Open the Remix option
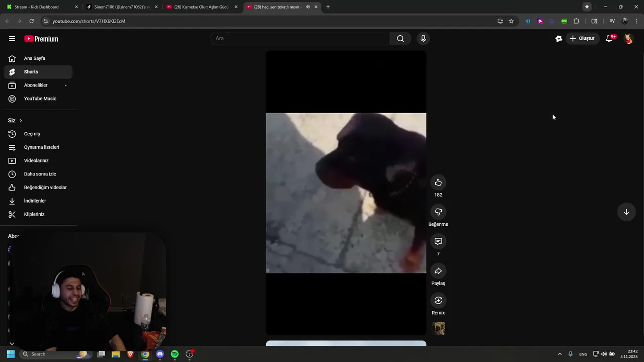The image size is (644, 362). pyautogui.click(x=438, y=301)
